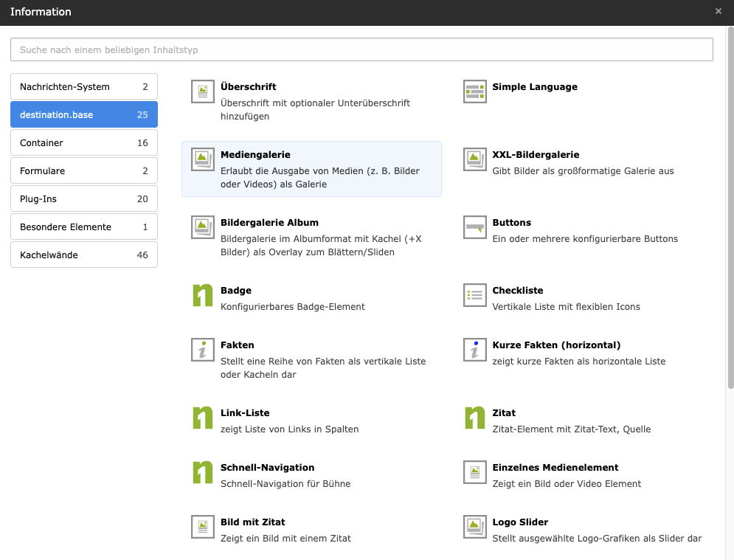This screenshot has height=560, width=734.
Task: Click 'Schnell-Navigation für Bühne' description
Action: pos(285,484)
